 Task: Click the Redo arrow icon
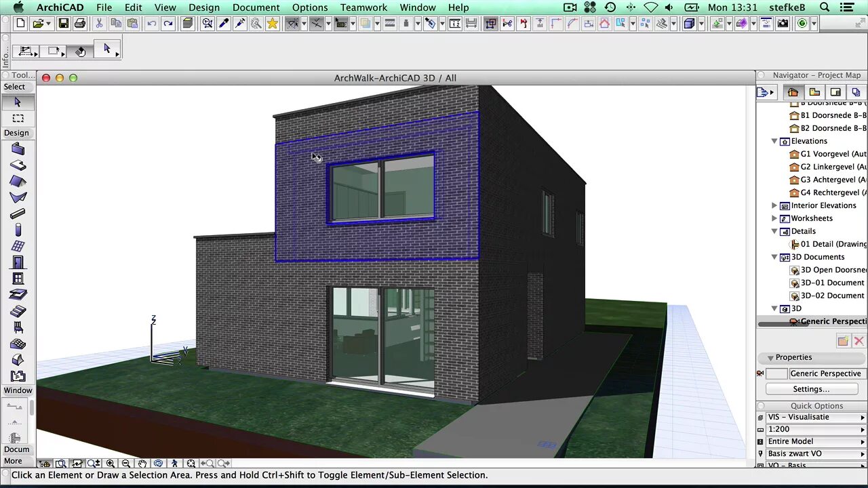pyautogui.click(x=167, y=24)
